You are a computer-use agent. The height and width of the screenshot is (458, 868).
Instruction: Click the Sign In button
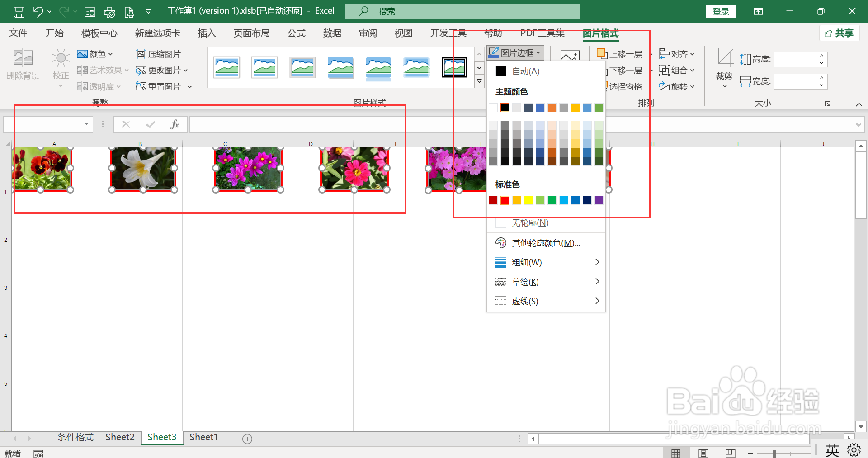721,12
